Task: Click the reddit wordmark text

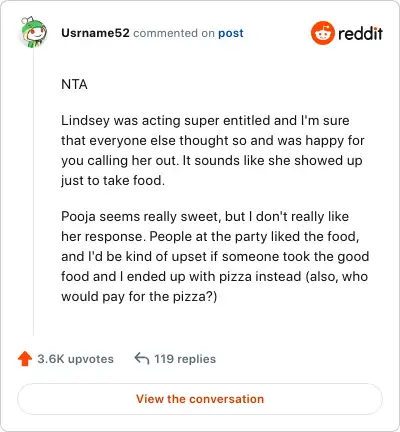Action: [360, 33]
